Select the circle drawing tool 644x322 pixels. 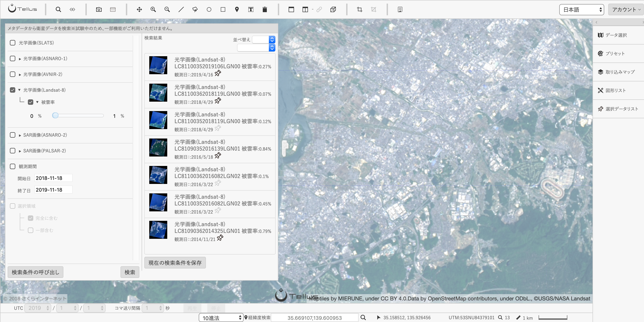tap(209, 9)
